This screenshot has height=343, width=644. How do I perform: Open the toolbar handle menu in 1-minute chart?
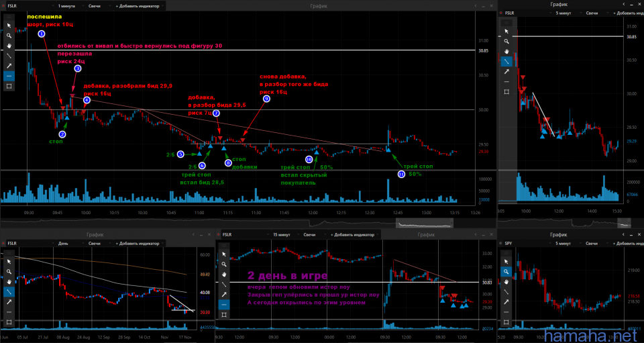click(9, 17)
